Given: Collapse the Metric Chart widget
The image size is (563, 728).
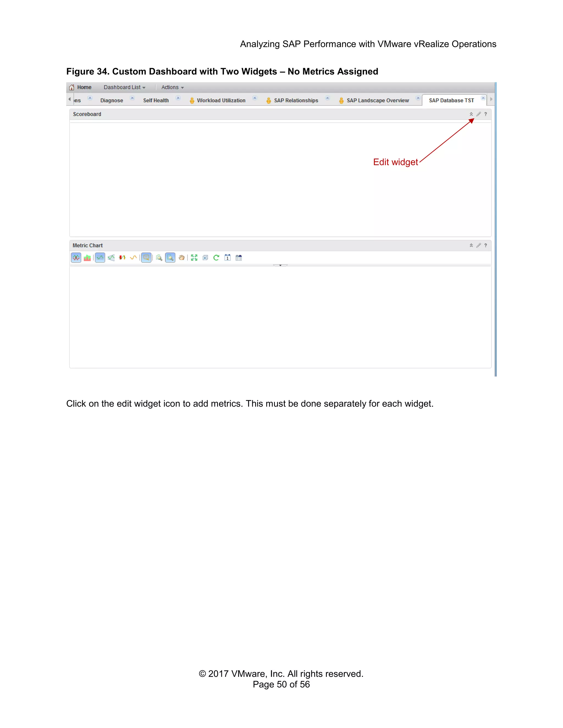Looking at the screenshot, I should tap(471, 245).
